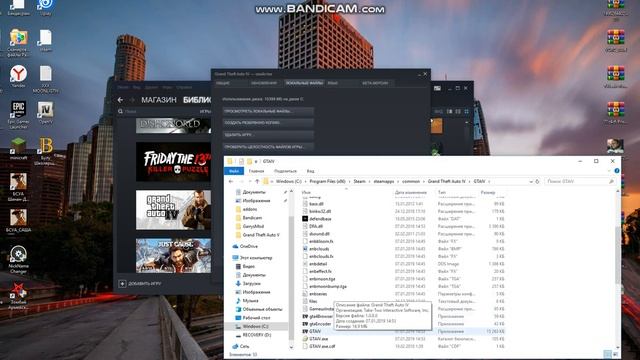The width and height of the screenshot is (640, 360).
Task: Click steamapps breadcrumb segment
Action: click(x=384, y=181)
